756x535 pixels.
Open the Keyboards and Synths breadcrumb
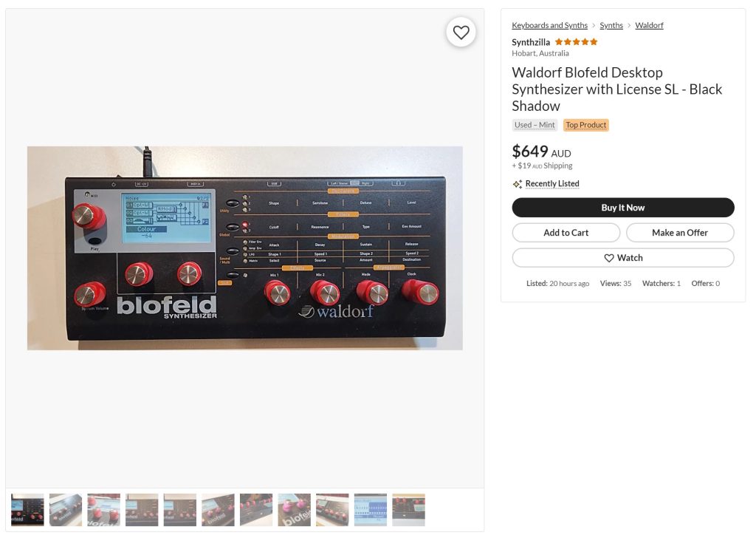(x=549, y=25)
